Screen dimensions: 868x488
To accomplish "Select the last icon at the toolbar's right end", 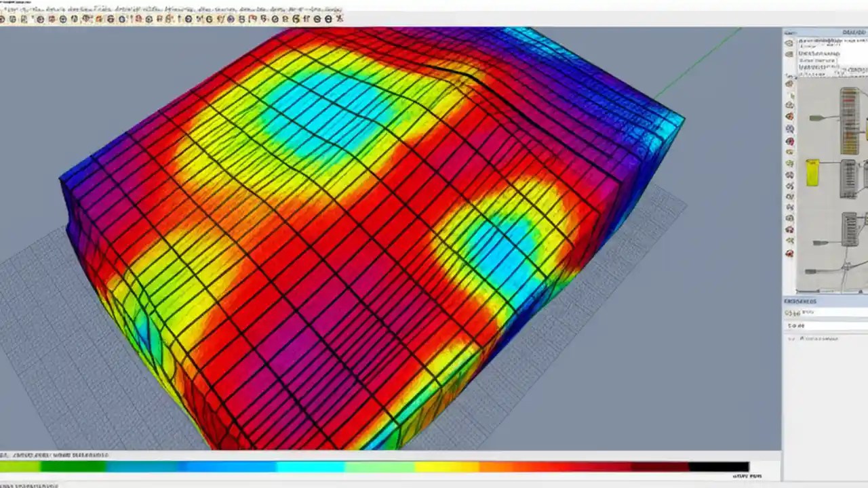I will [339, 18].
